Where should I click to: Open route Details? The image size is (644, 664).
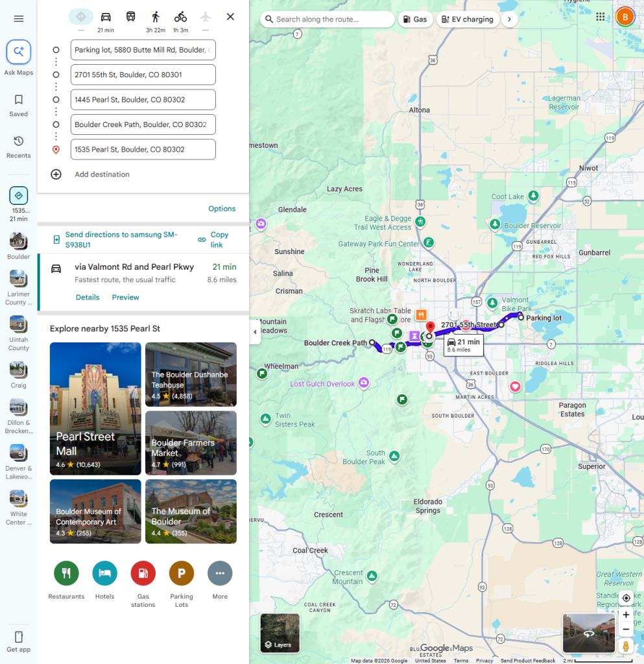tap(88, 297)
